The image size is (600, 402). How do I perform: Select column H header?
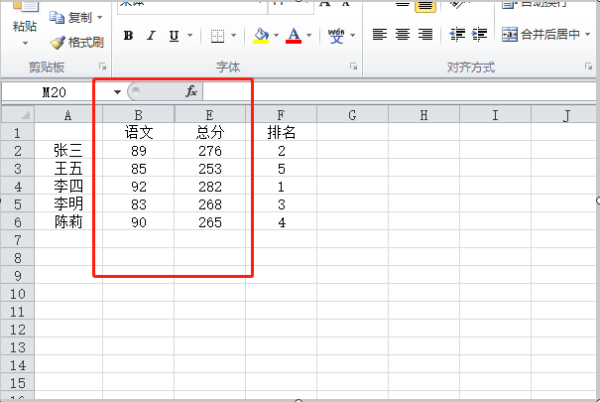tap(424, 115)
